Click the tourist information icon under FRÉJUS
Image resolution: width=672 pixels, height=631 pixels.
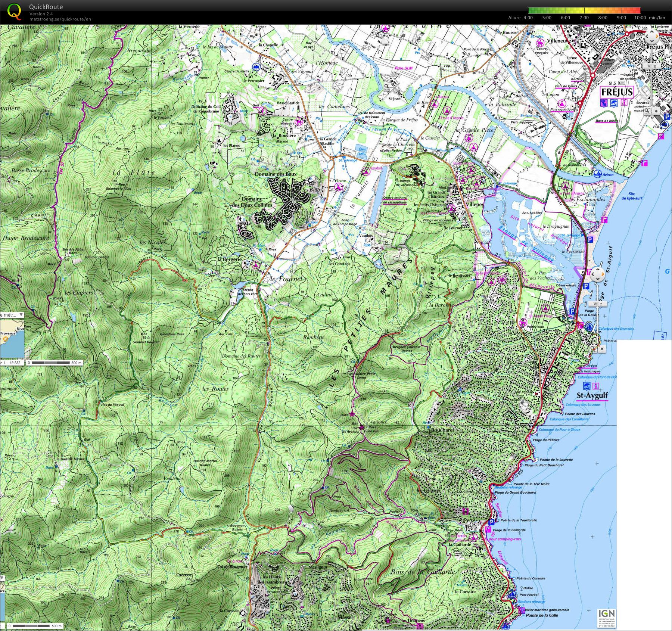624,103
